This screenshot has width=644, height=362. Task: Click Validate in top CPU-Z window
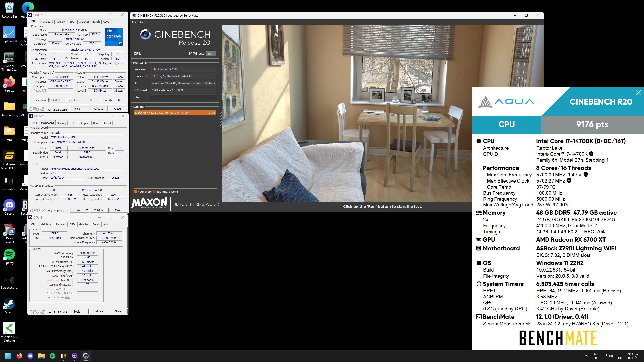(98, 109)
